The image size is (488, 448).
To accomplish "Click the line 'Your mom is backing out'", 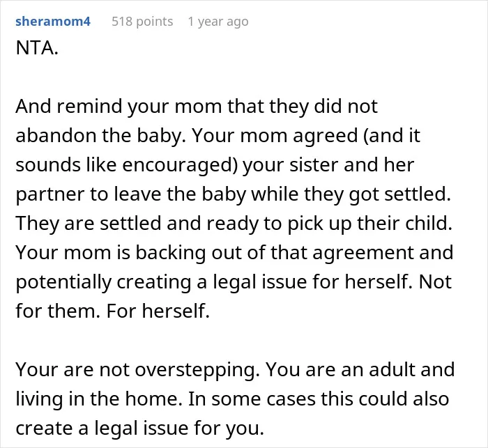I will tap(234, 253).
